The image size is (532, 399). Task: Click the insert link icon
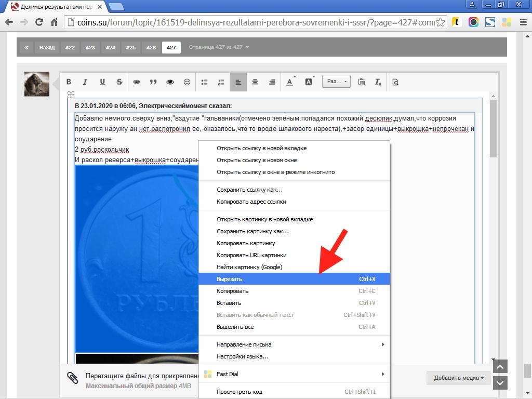[x=137, y=82]
